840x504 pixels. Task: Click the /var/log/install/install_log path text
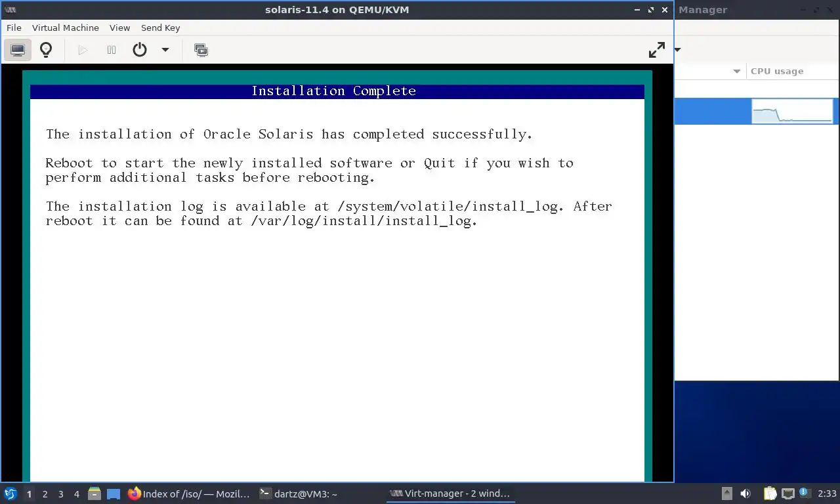tap(362, 221)
